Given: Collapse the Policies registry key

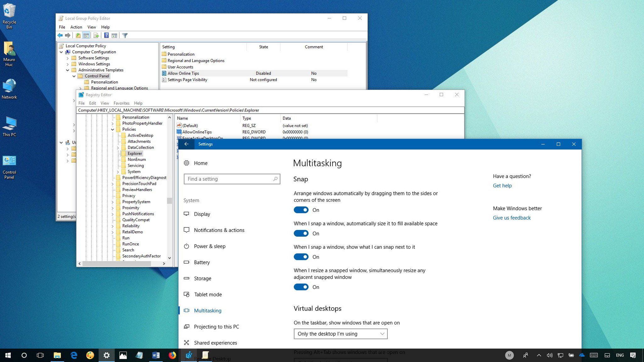Looking at the screenshot, I should (113, 129).
